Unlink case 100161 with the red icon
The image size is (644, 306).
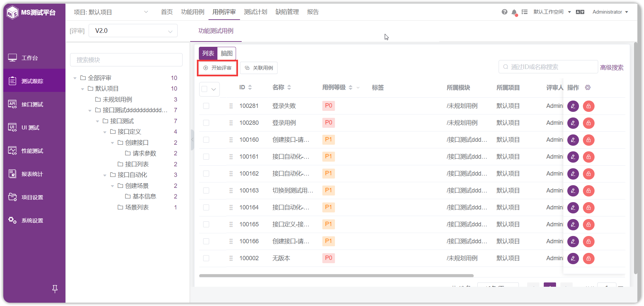(x=589, y=157)
